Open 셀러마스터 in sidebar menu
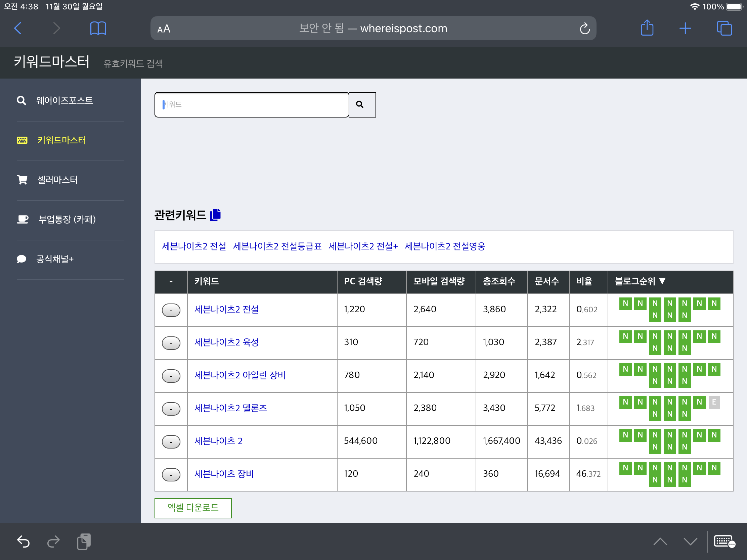Screen dimensions: 747x560 (57, 180)
